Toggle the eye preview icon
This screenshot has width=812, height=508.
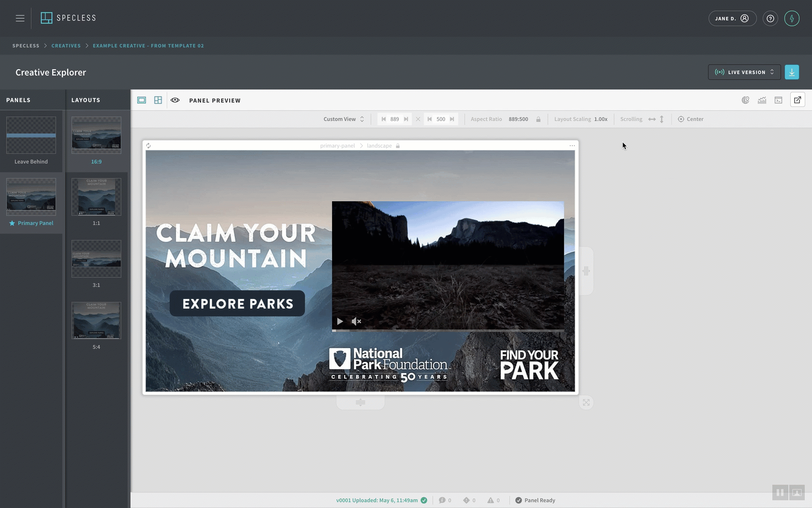[x=175, y=100]
